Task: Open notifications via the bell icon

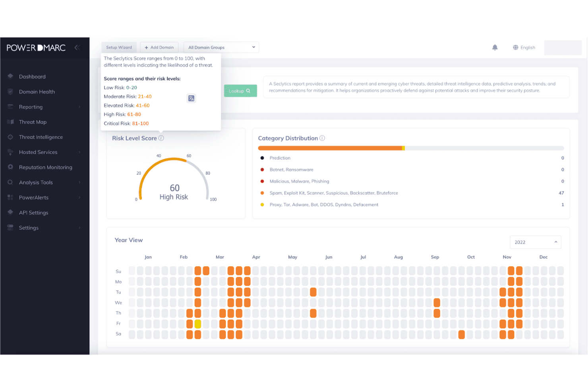Action: (495, 47)
